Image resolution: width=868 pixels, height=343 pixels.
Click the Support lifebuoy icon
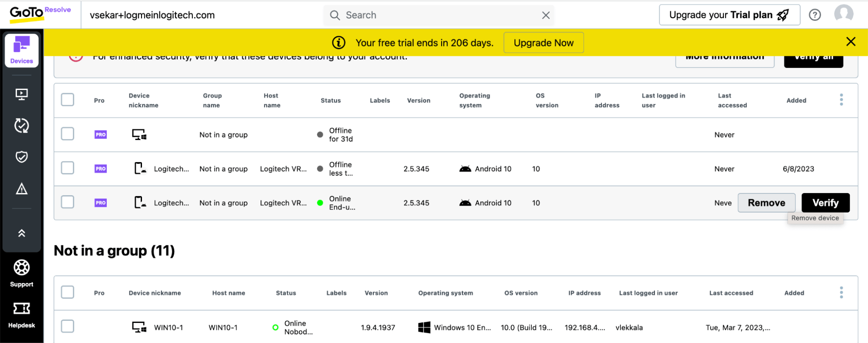(21, 268)
